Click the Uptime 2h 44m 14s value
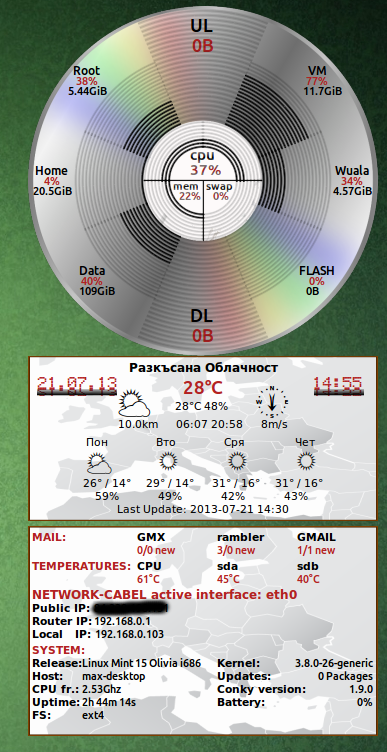 (109, 702)
